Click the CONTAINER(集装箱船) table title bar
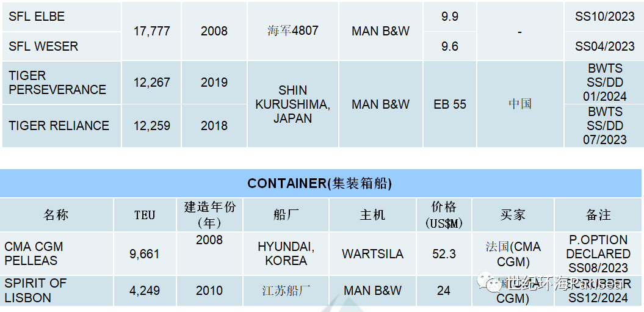The width and height of the screenshot is (644, 312). tap(320, 183)
